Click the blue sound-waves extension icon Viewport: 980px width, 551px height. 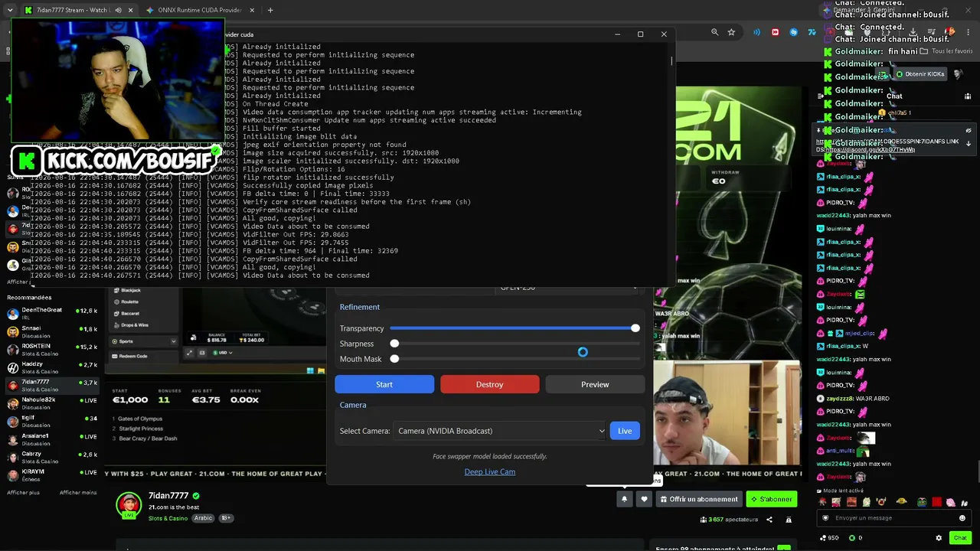pyautogui.click(x=756, y=32)
